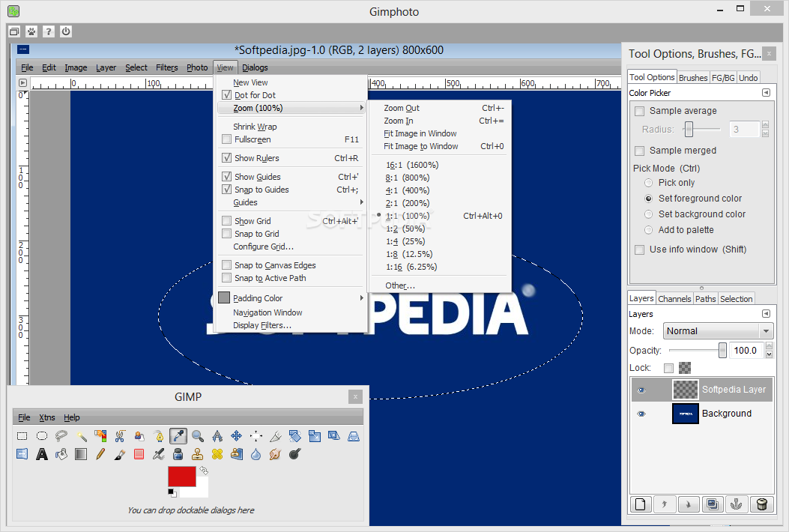
Task: Check the Sample average option
Action: click(x=640, y=111)
